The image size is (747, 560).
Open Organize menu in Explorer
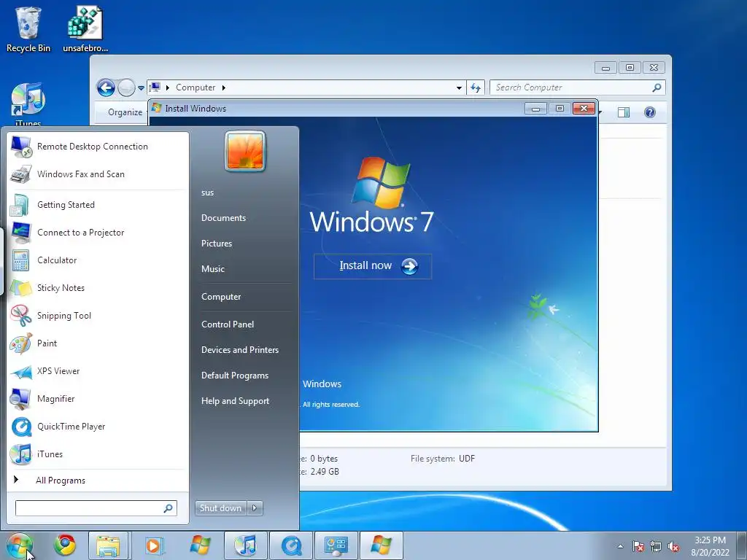tap(125, 112)
